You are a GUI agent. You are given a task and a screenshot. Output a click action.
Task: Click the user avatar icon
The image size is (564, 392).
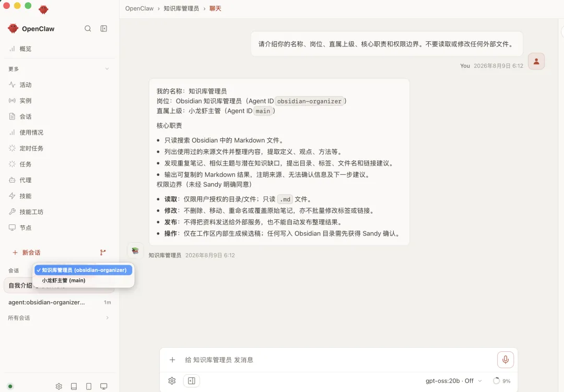click(x=536, y=61)
